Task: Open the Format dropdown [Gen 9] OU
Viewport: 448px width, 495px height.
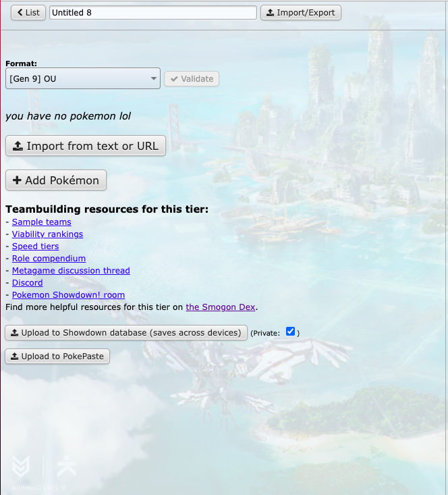Action: [x=83, y=78]
